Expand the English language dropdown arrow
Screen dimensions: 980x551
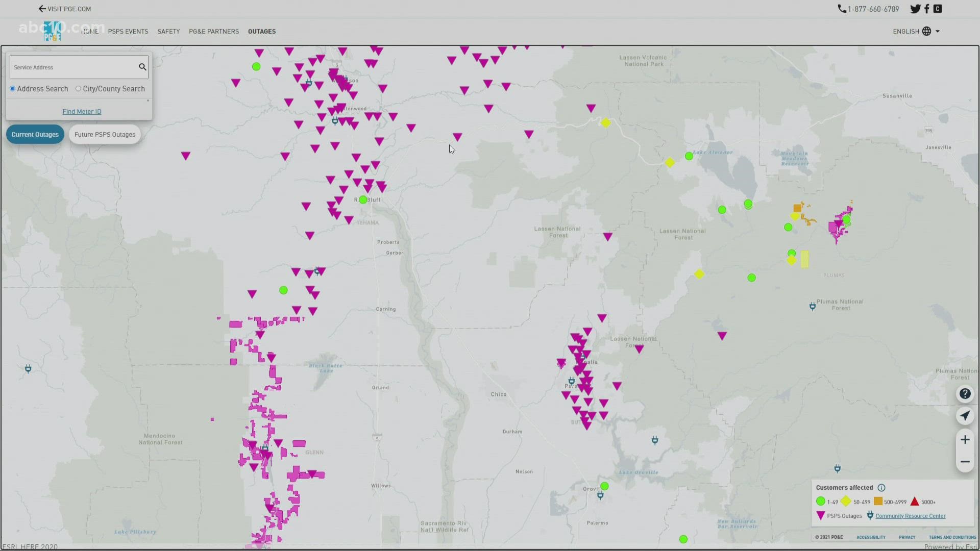point(938,32)
